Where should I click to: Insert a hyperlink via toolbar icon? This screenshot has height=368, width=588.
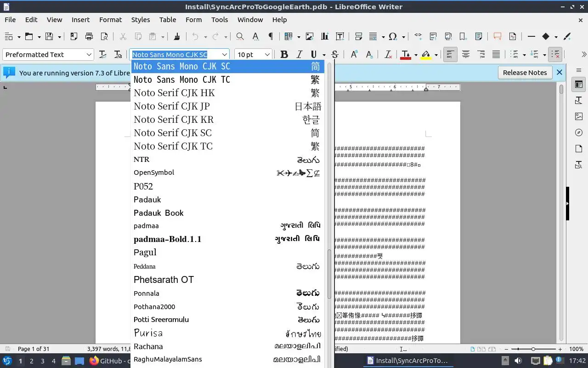pyautogui.click(x=418, y=36)
